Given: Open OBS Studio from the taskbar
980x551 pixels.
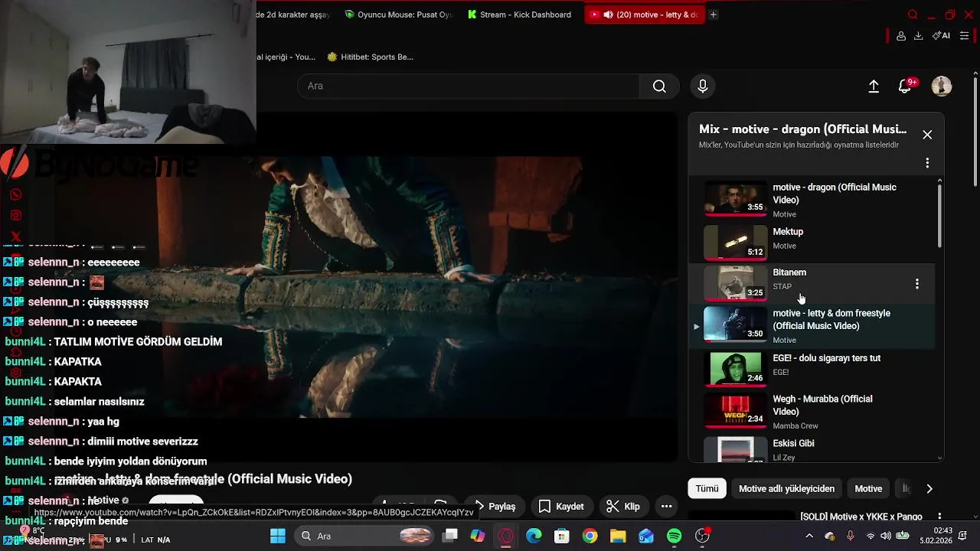Looking at the screenshot, I should pyautogui.click(x=702, y=536).
